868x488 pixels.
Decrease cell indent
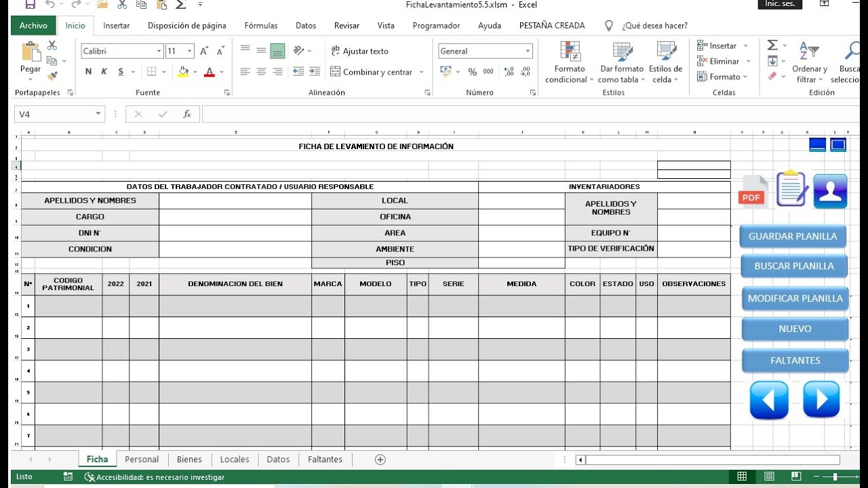tap(298, 71)
